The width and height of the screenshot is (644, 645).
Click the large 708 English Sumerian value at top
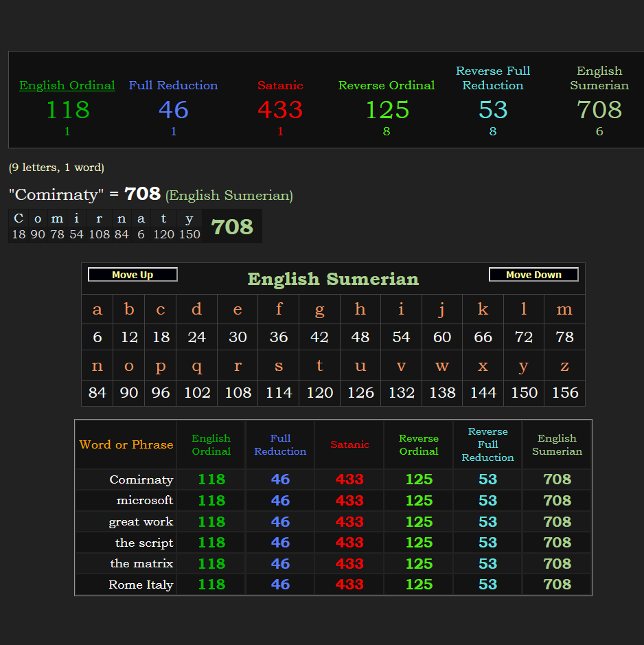pyautogui.click(x=599, y=110)
